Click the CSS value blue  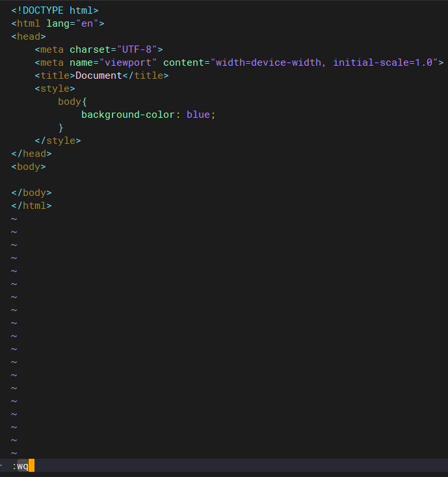(198, 115)
